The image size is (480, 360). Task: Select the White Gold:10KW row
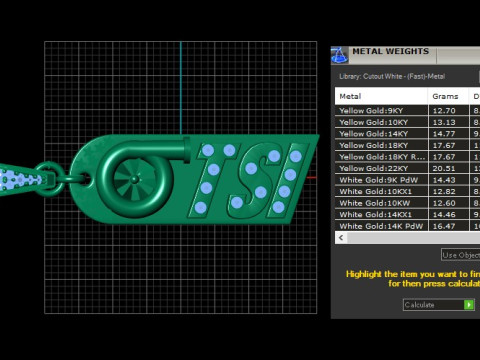(x=407, y=203)
